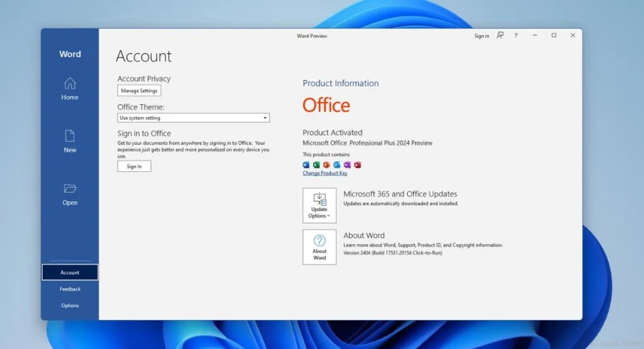Click the Sign In button under Sign in to Office
Viewport: 644px width, 349px height.
click(x=134, y=166)
